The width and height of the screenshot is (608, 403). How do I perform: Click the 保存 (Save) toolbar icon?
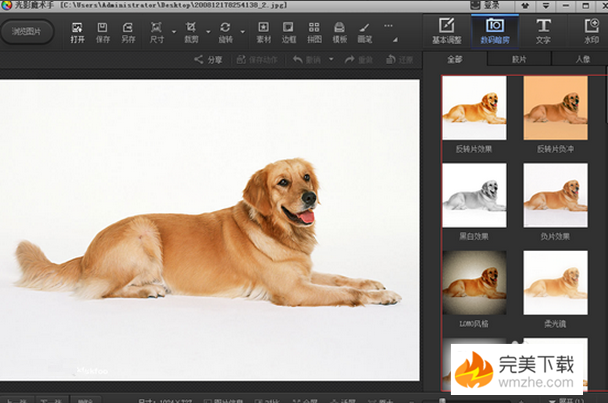102,32
